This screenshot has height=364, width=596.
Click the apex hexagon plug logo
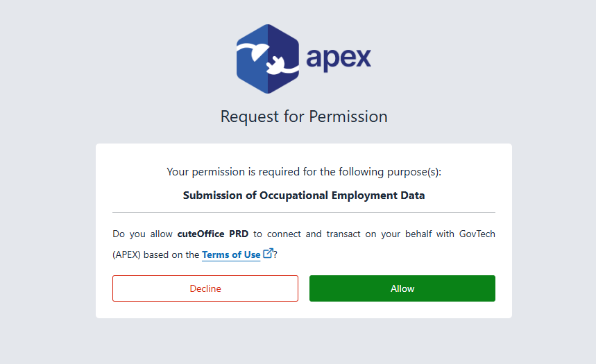268,59
